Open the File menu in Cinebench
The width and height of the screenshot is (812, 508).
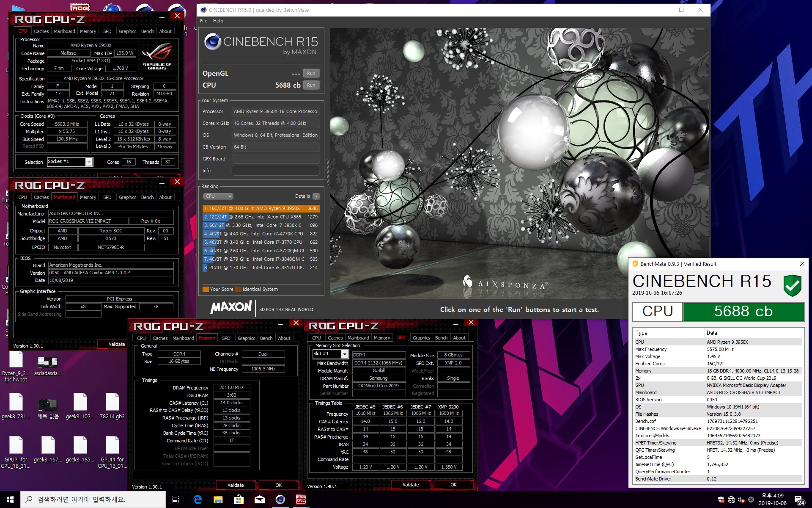[203, 21]
